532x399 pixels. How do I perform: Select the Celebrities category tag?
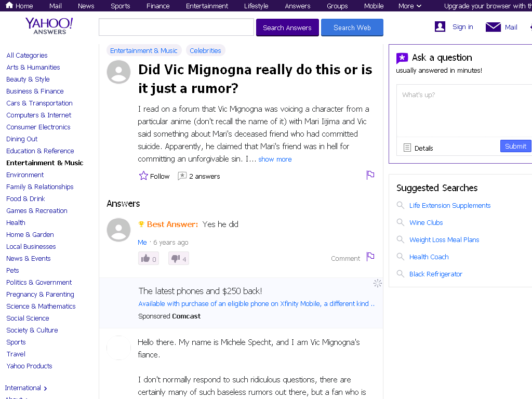tap(205, 50)
